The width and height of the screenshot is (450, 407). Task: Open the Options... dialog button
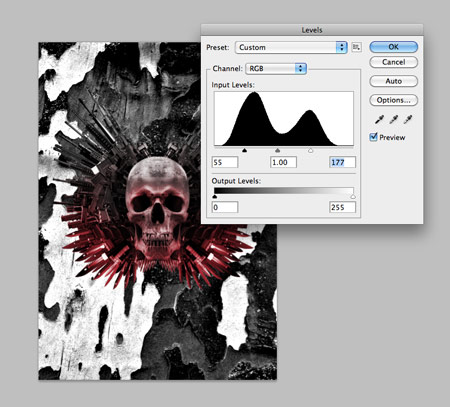point(394,100)
